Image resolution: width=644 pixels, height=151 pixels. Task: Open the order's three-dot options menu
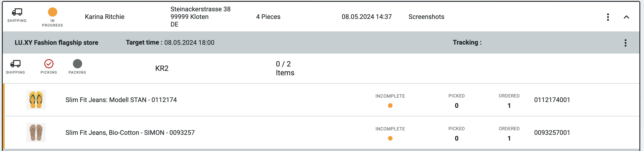pyautogui.click(x=608, y=17)
